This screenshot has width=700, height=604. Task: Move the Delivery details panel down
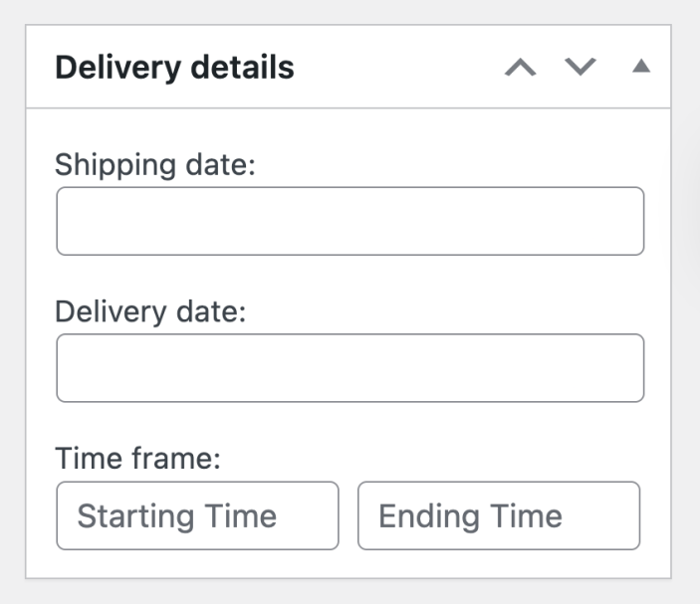click(x=581, y=68)
